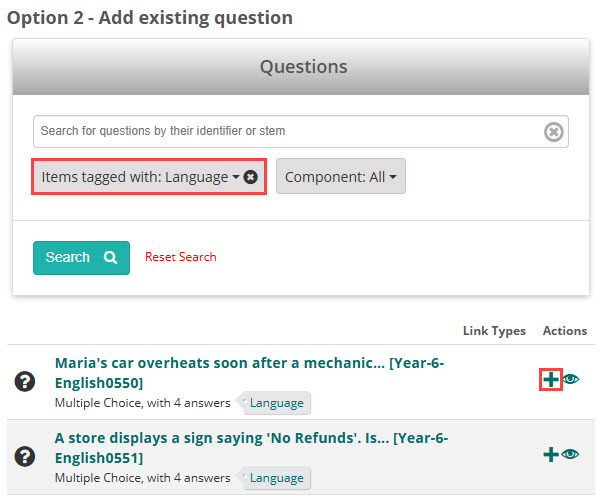Viewport: 600px width, 502px height.
Task: Click the Questions panel header
Action: [x=303, y=67]
